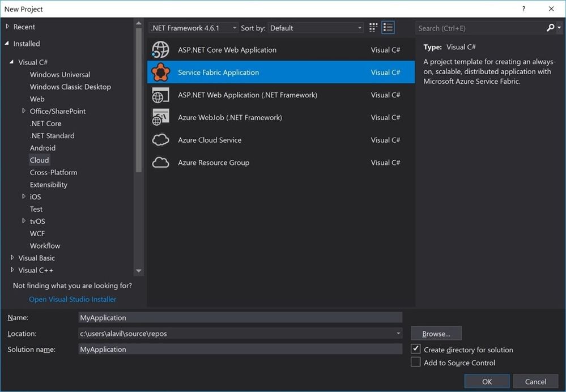The image size is (566, 392).
Task: Select the .NET Standard category
Action: (52, 136)
